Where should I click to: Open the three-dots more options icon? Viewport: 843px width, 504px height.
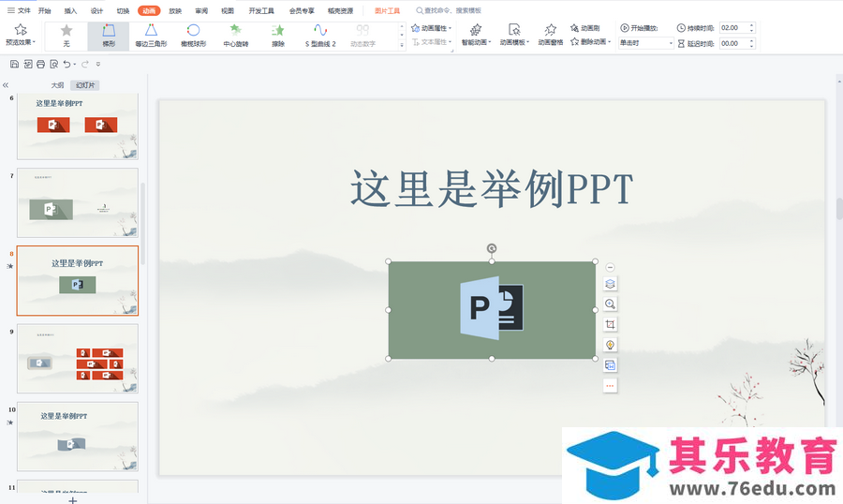[x=610, y=386]
